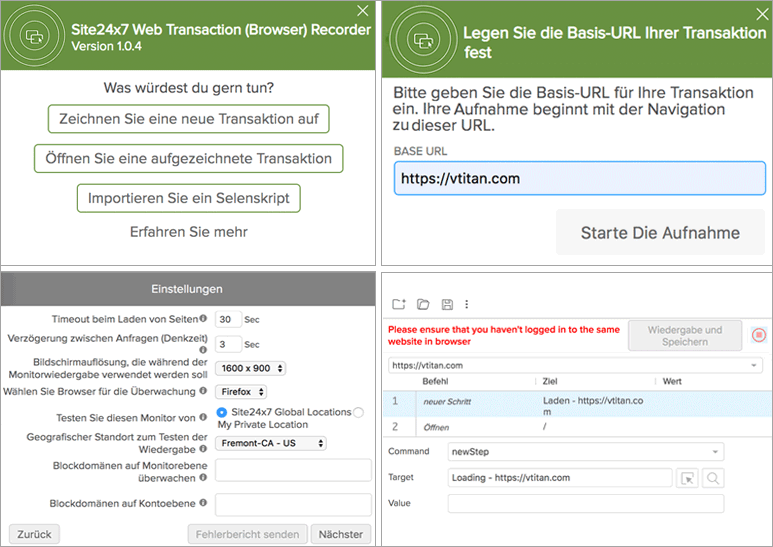Click the think time field showing 3
Image resolution: width=773 pixels, height=547 pixels.
click(228, 344)
